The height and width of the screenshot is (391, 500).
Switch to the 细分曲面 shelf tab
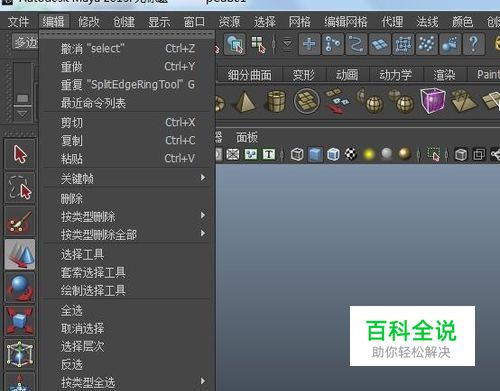tap(249, 75)
